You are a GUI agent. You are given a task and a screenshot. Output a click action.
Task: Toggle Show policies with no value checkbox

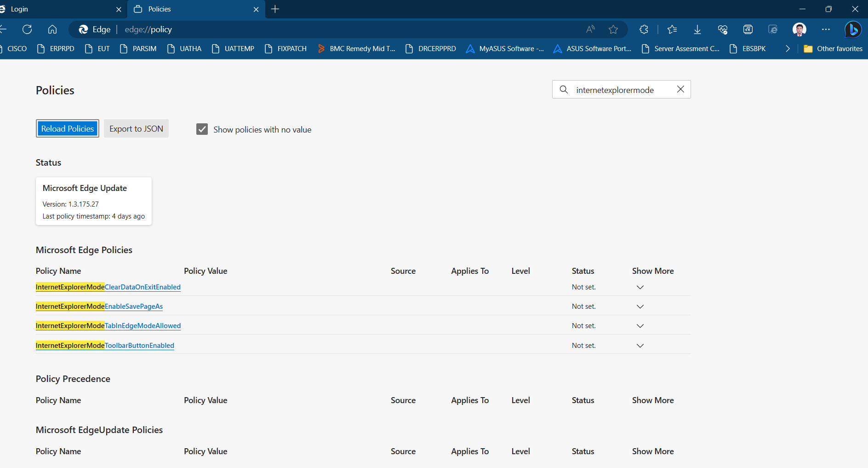[202, 129]
